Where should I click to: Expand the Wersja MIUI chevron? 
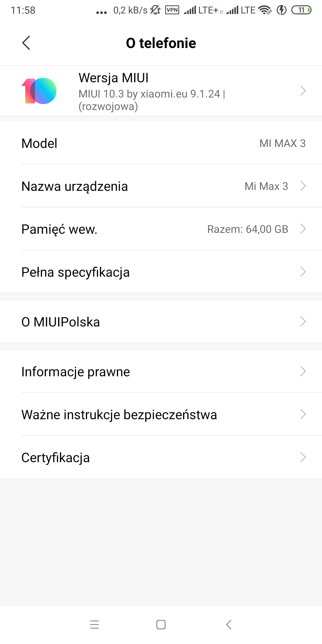(303, 91)
